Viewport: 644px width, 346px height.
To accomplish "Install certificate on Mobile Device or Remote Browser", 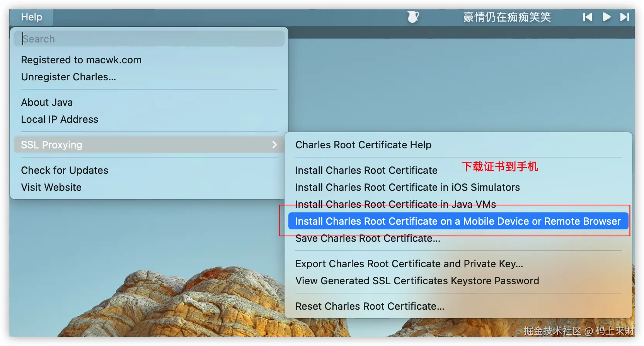I will [x=458, y=221].
